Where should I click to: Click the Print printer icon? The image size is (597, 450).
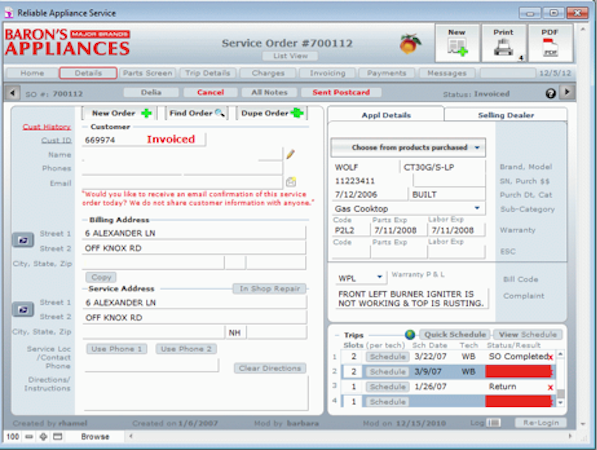[504, 43]
